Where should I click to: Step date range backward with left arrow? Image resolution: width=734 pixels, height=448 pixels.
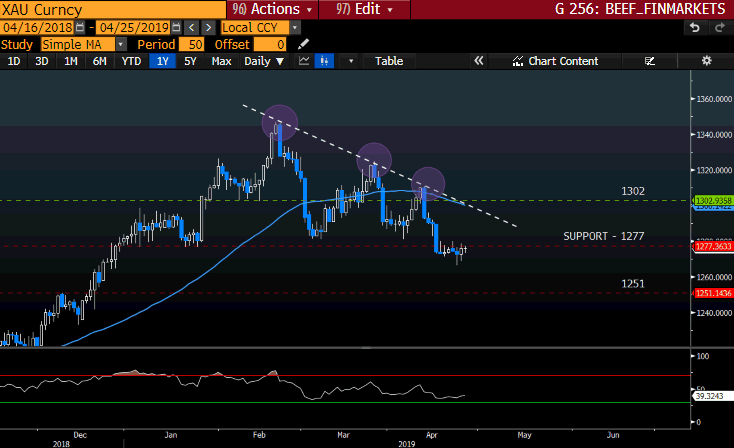191,28
